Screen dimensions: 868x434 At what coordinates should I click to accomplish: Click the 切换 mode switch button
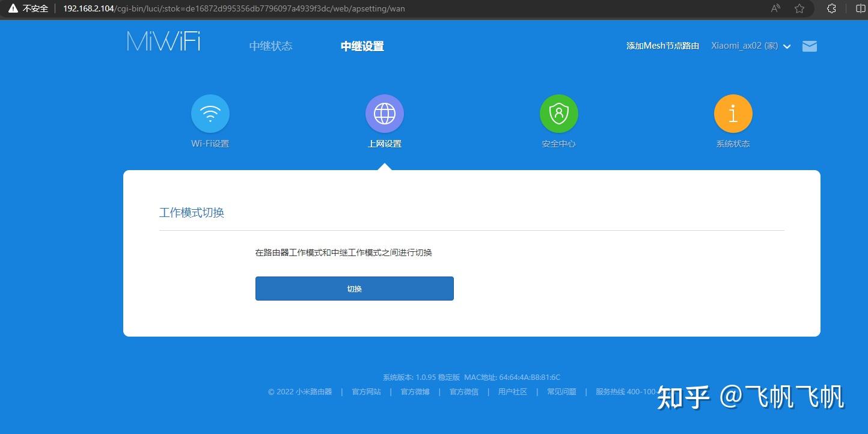[x=354, y=288]
